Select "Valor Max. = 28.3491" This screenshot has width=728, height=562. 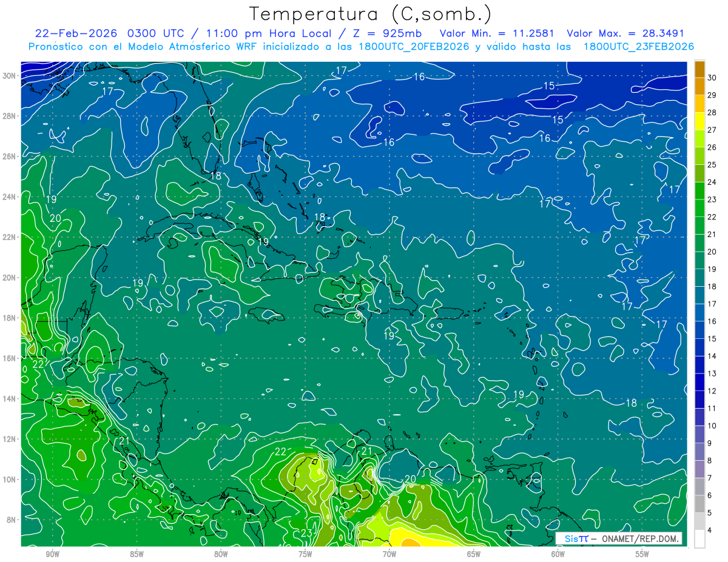(x=625, y=33)
